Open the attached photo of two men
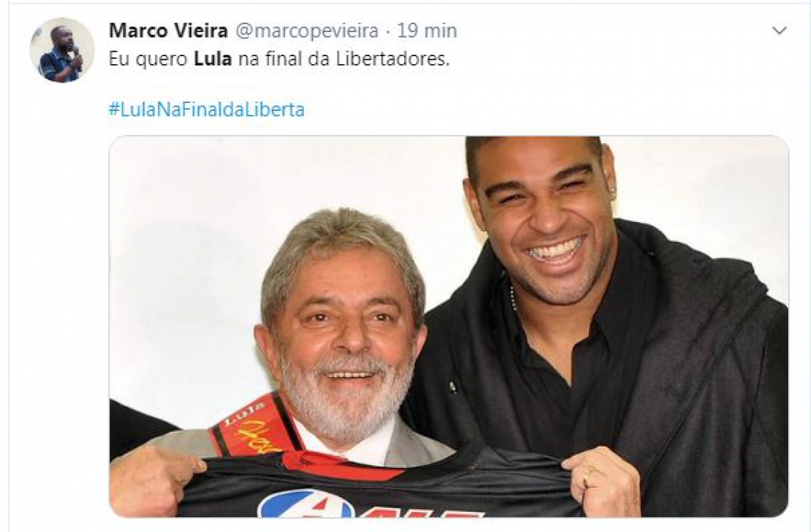The image size is (811, 532). (x=448, y=326)
